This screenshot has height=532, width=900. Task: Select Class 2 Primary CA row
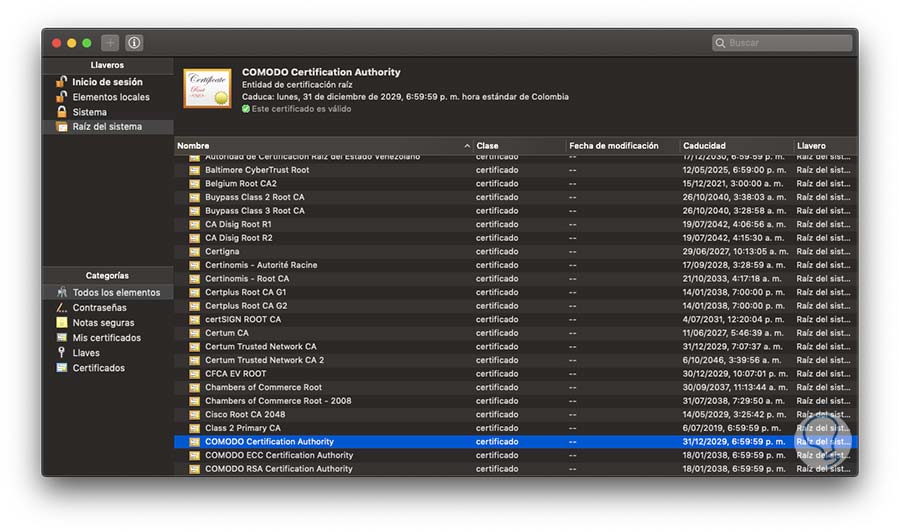pos(516,428)
